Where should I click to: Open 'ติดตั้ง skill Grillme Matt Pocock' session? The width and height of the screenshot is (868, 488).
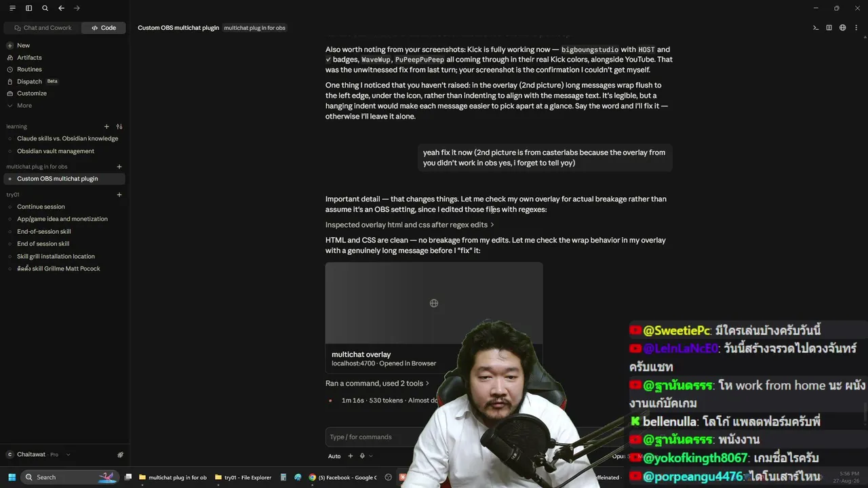[58, 268]
